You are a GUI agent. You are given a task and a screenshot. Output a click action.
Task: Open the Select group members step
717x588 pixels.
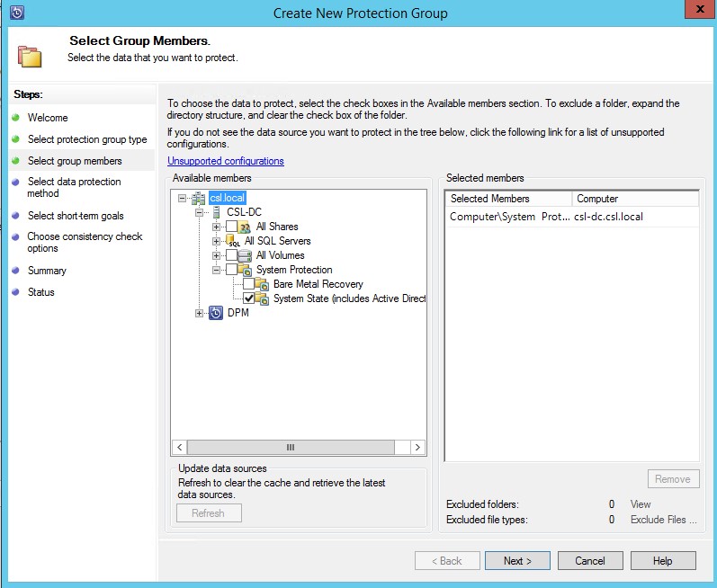pyautogui.click(x=75, y=161)
